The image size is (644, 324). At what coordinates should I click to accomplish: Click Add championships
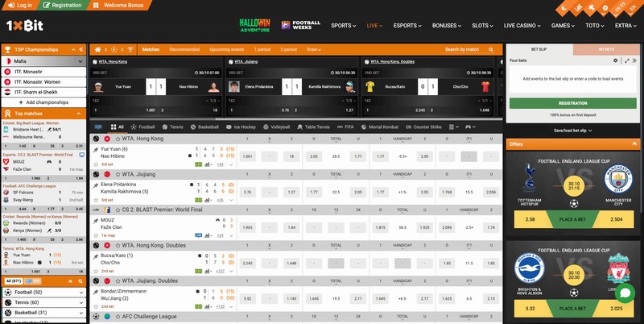(44, 102)
